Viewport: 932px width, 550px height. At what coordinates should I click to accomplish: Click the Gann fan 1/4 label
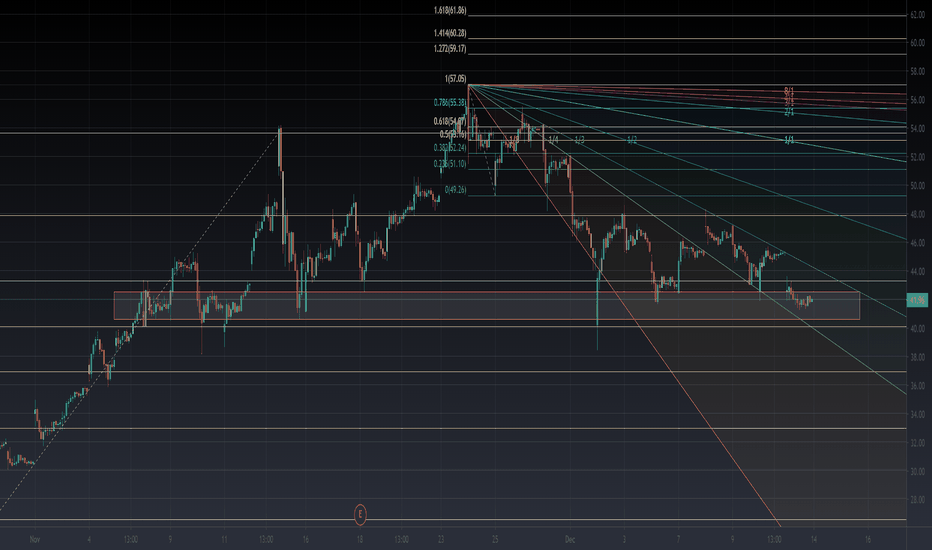pyautogui.click(x=553, y=140)
